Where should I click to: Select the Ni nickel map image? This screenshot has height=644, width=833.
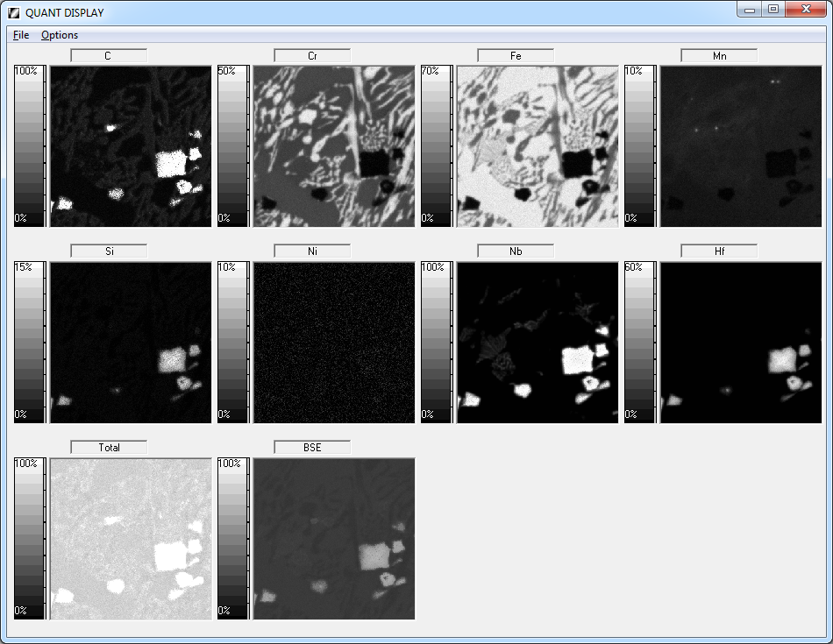click(334, 343)
